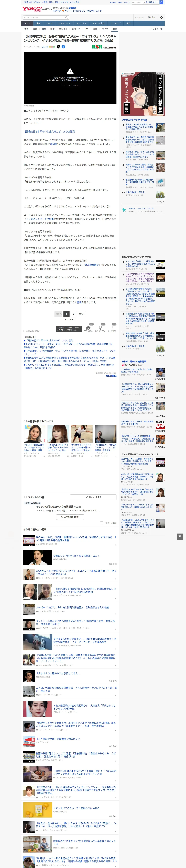Image resolution: width=186 pixels, height=868 pixels.
Task: Click blue web search button at top right
Action: pyautogui.click(x=161, y=2)
